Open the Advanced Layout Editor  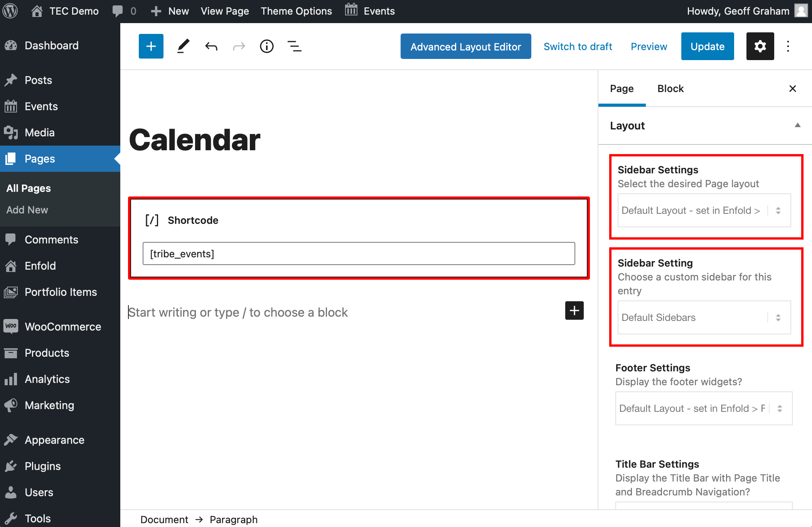(x=465, y=46)
